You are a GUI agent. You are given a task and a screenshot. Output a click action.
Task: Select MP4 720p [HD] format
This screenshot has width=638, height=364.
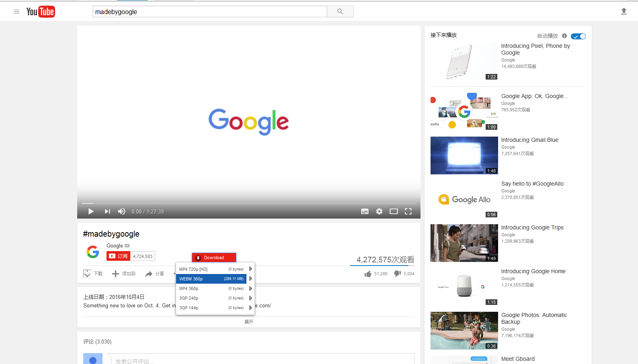click(x=211, y=269)
